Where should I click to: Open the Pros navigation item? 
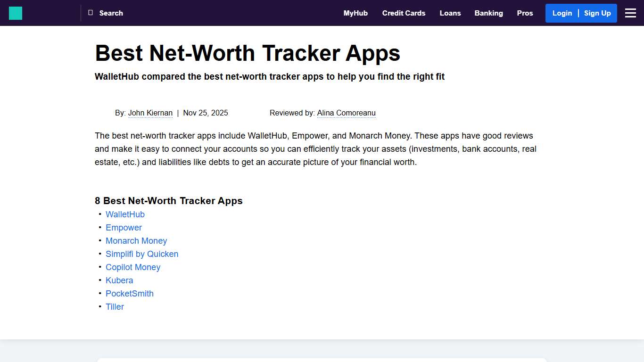pos(525,13)
